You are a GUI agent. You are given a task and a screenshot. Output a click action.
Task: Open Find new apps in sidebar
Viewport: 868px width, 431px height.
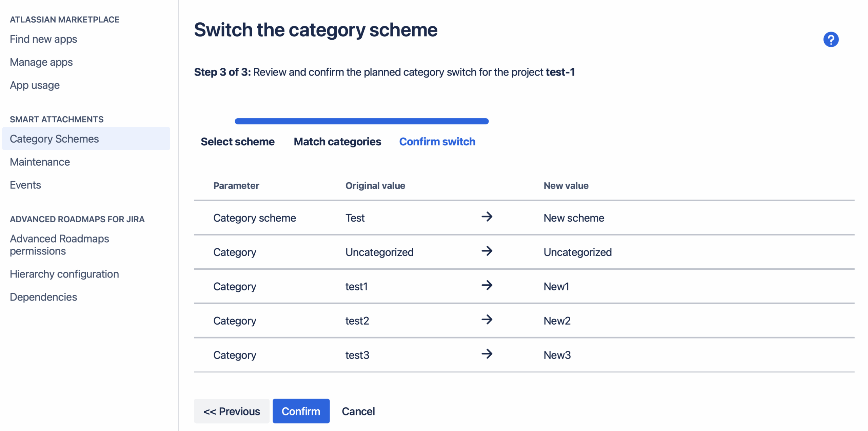coord(43,39)
